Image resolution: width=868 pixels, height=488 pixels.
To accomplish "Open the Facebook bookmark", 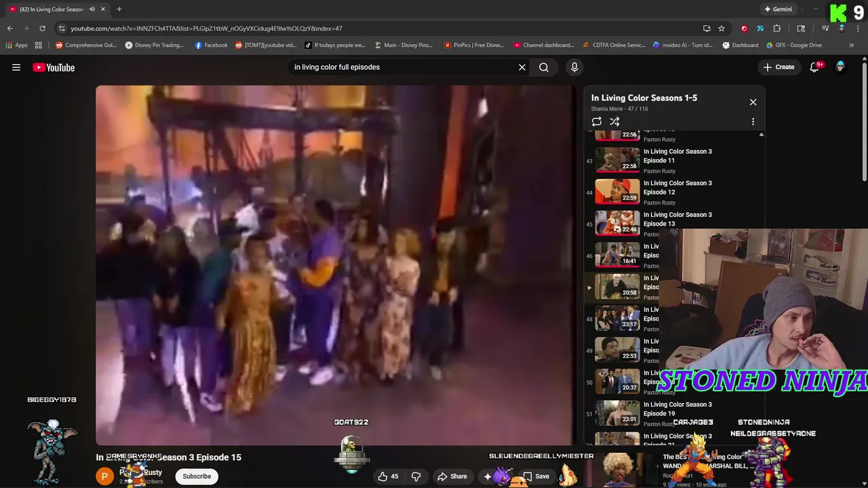I will click(x=211, y=45).
